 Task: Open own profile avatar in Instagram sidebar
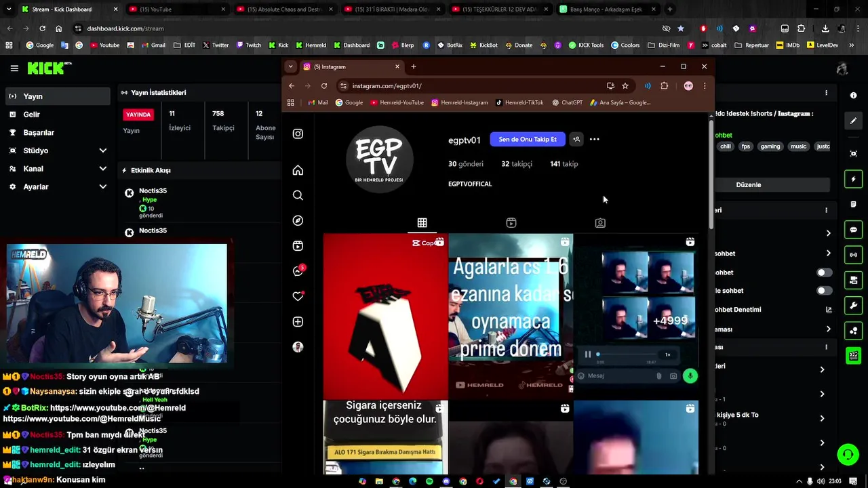pos(298,347)
